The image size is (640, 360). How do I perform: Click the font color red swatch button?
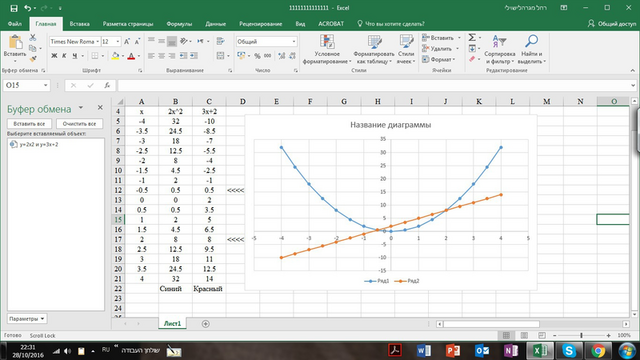coord(131,56)
